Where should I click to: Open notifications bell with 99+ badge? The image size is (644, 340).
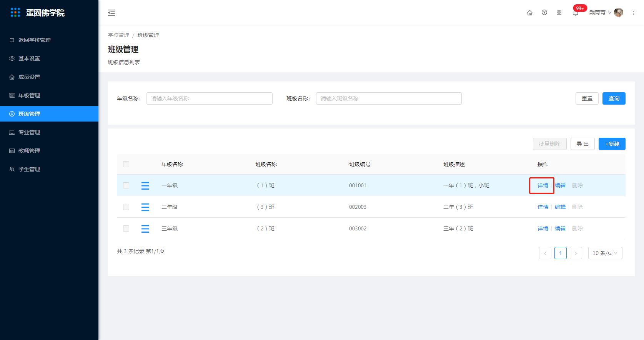point(576,13)
